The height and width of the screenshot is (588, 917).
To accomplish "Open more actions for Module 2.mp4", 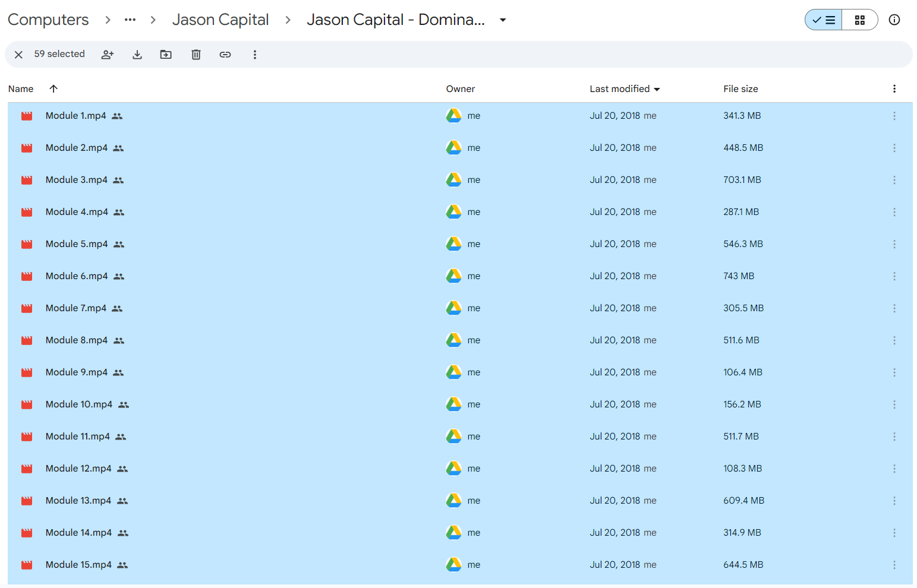I will coord(894,148).
